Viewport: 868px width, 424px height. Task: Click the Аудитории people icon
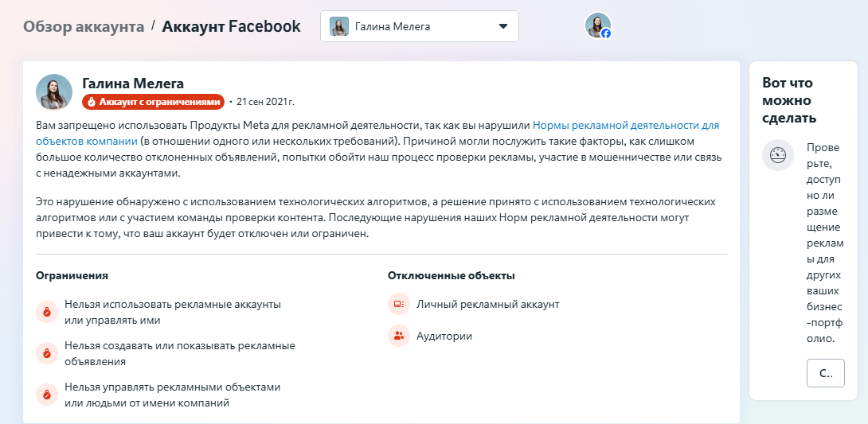pos(399,336)
